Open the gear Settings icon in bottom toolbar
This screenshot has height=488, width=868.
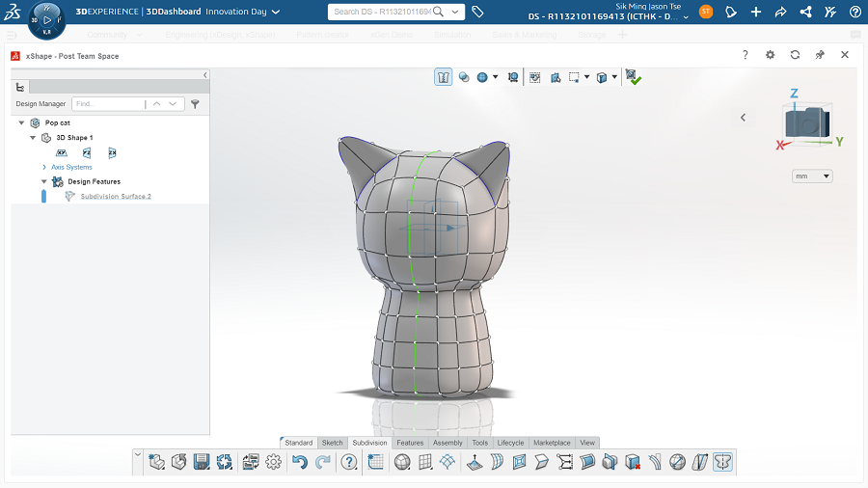point(274,463)
